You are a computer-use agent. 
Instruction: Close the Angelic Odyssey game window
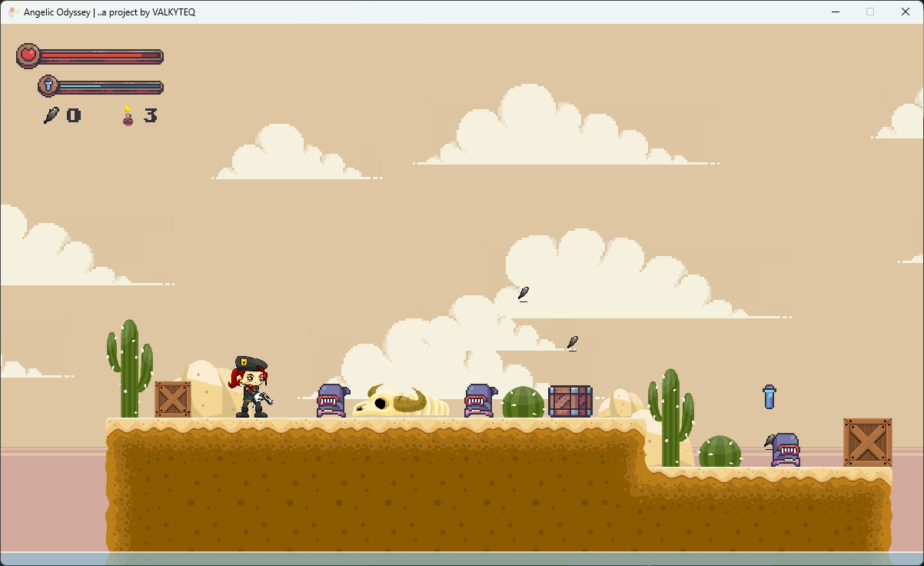point(905,12)
